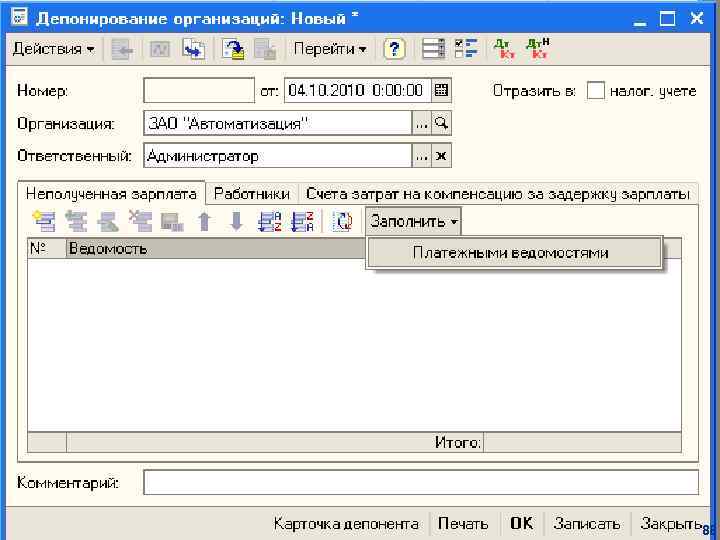Switch to Неполученная зарплата tab
This screenshot has width=720, height=540.
coord(111,194)
